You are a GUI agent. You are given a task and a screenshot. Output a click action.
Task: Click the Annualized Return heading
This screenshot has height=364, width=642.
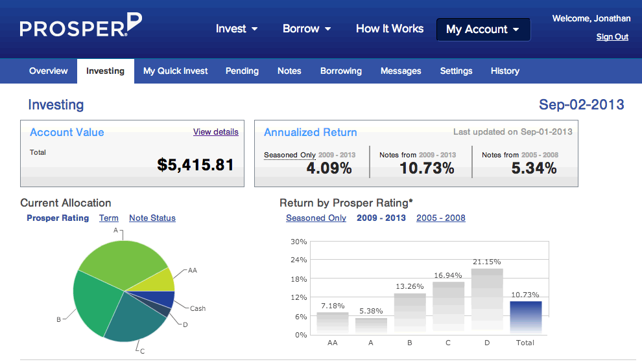(311, 132)
